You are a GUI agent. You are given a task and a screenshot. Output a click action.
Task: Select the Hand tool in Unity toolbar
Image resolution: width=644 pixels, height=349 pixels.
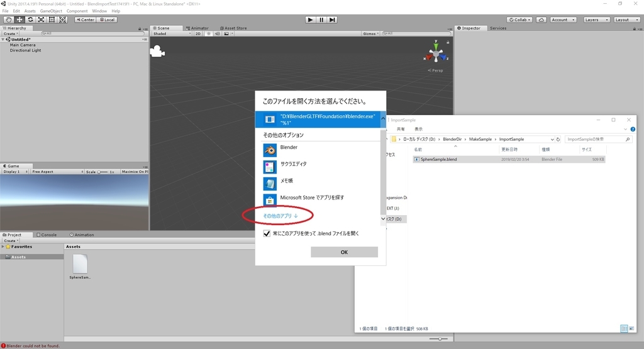coord(8,19)
